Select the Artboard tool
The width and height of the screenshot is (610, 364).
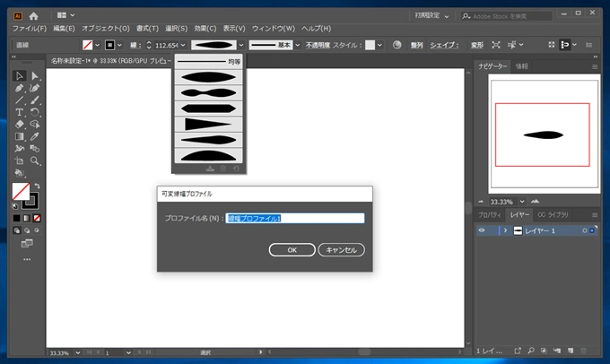pyautogui.click(x=19, y=160)
